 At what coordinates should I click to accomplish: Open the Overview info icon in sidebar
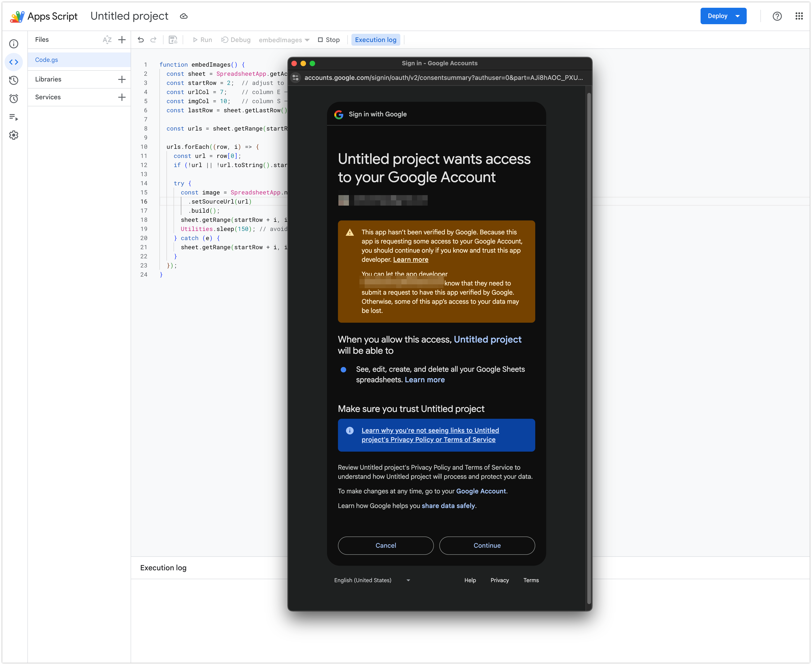coord(14,44)
